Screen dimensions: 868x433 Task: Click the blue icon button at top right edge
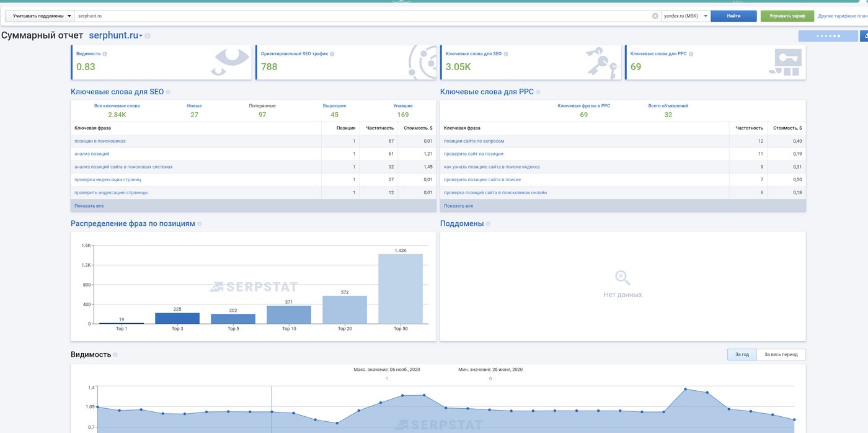point(864,36)
